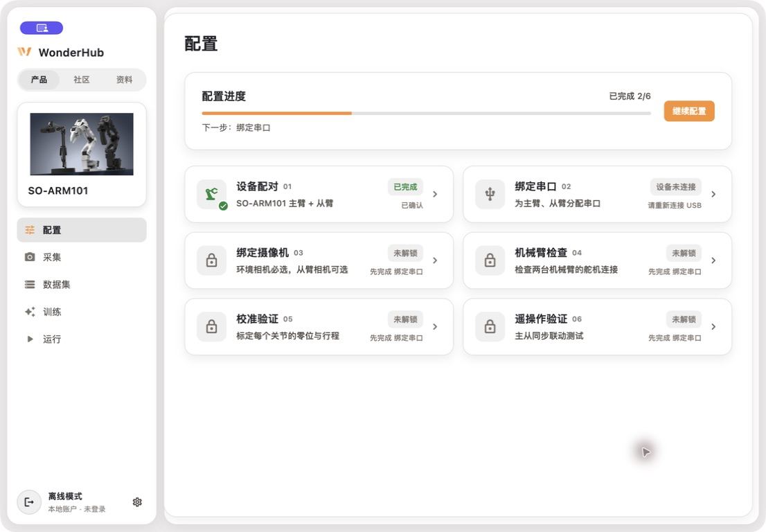Click the 设备配对 card title
This screenshot has width=766, height=532.
tap(257, 186)
